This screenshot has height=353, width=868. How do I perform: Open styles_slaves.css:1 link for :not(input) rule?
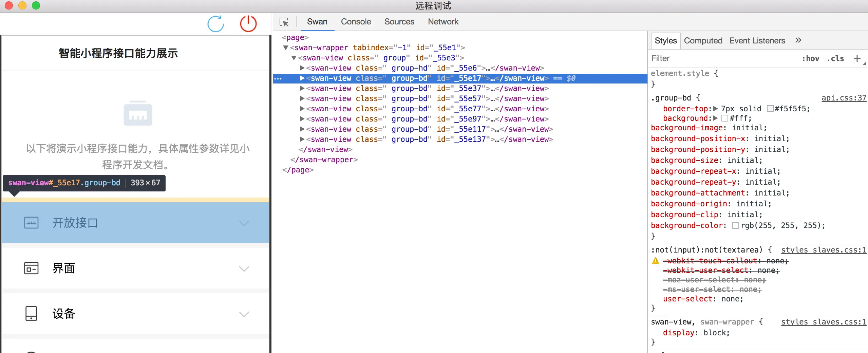[824, 250]
